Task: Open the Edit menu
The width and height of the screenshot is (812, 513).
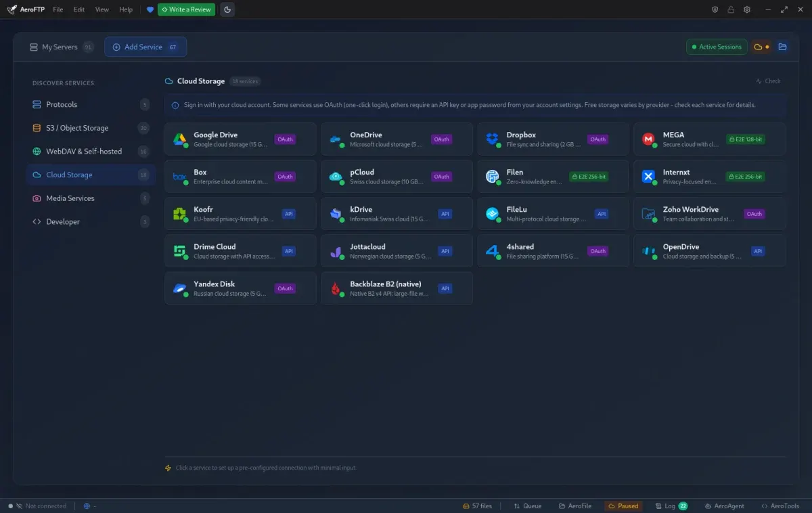Action: tap(79, 9)
